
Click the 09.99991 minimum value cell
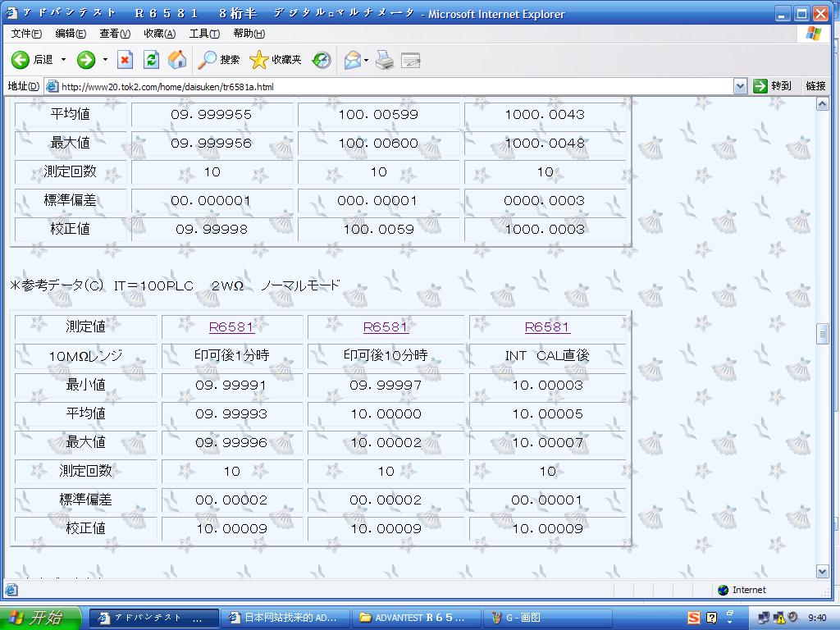point(231,386)
